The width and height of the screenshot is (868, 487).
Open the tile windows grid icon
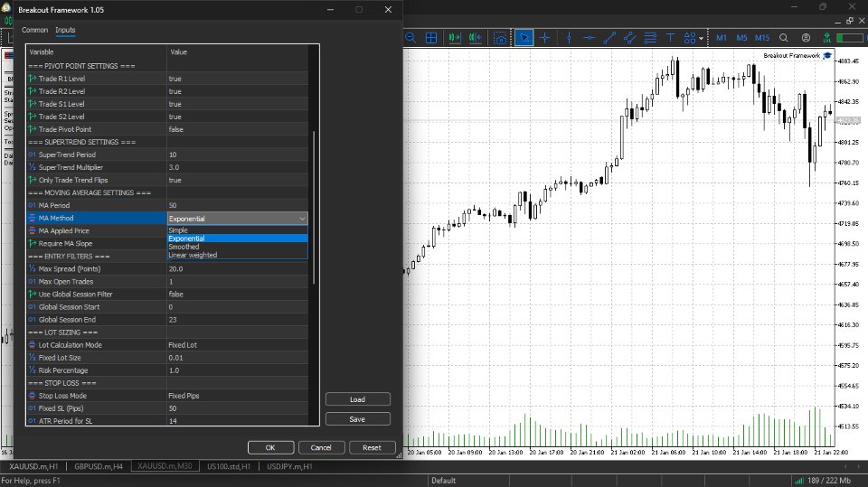431,38
